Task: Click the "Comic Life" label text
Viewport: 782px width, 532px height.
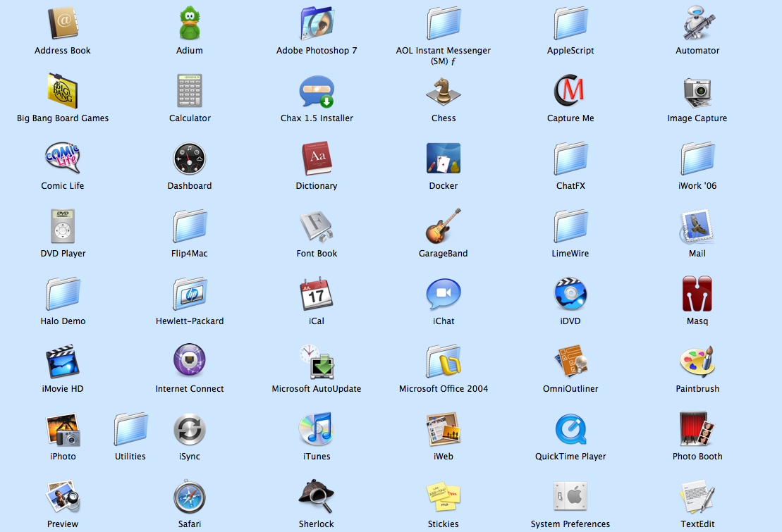Action: [x=63, y=185]
